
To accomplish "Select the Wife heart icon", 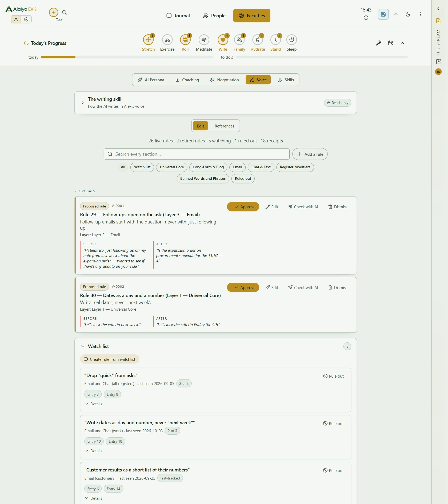I will coord(223,40).
